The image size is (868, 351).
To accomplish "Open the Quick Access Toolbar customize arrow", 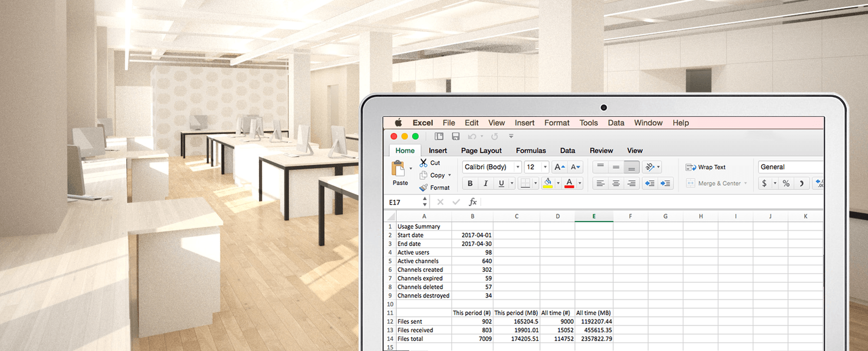I will pyautogui.click(x=511, y=136).
